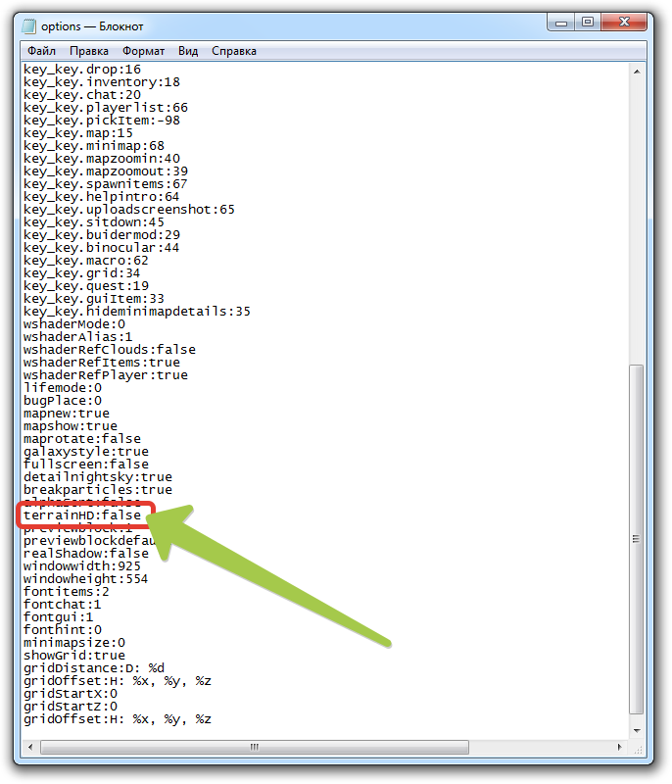Minimize the Notepad window
The image size is (672, 784).
click(x=561, y=22)
